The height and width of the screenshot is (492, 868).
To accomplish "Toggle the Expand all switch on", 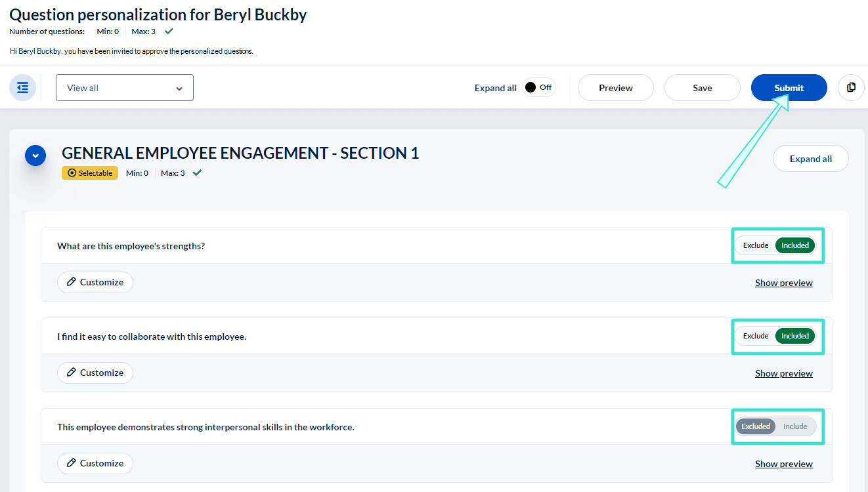I will point(539,88).
